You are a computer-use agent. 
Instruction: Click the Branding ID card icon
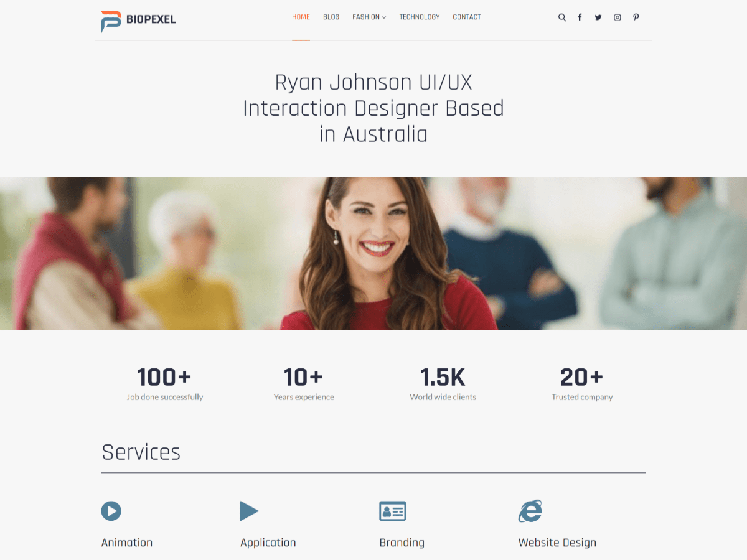pyautogui.click(x=393, y=511)
